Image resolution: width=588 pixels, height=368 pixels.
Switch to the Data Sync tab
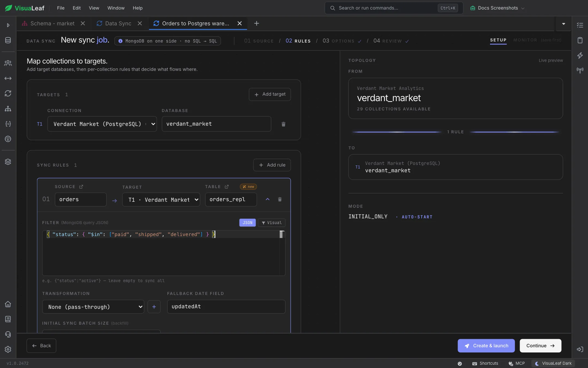point(118,23)
